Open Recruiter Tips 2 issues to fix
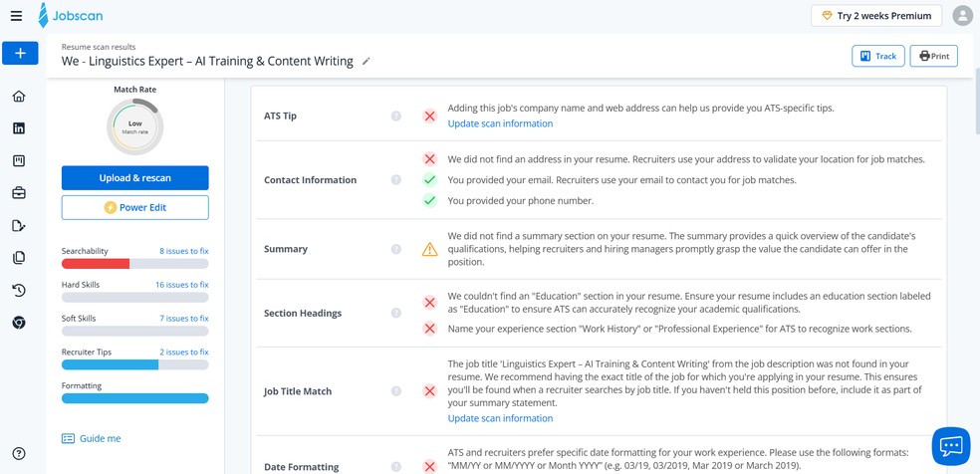This screenshot has height=474, width=980. pos(183,353)
